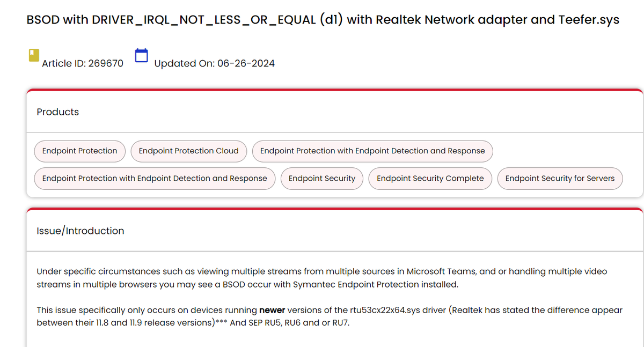This screenshot has height=347, width=644.
Task: Click second-row Endpoint Detection and Response tag
Action: (155, 179)
